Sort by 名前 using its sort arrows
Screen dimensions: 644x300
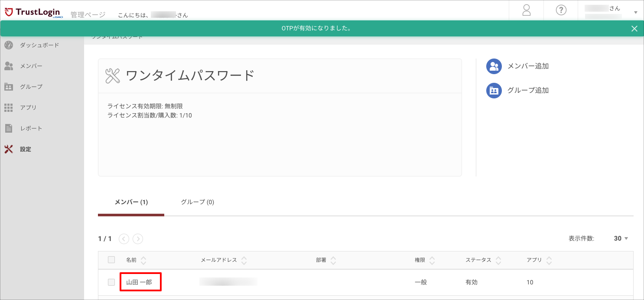coord(143,260)
